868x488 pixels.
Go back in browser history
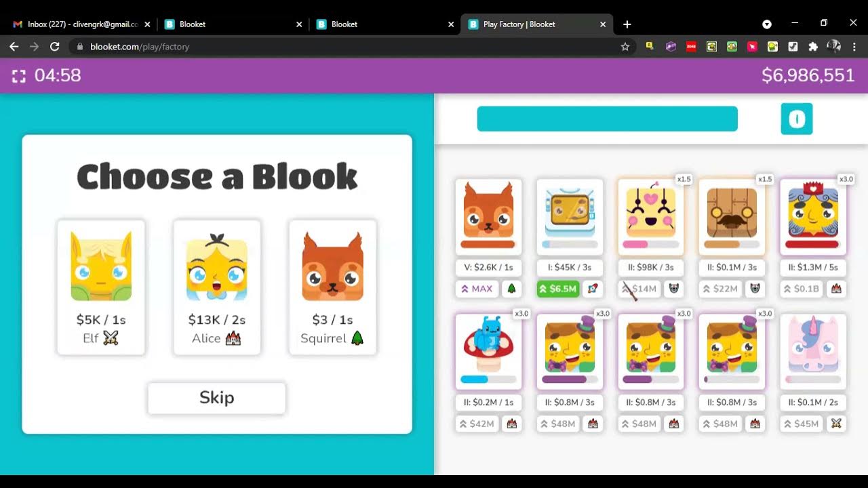[14, 47]
